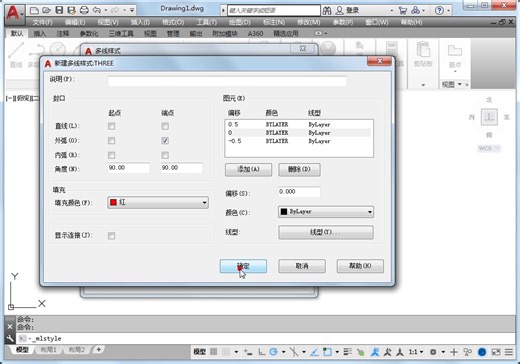520x364 pixels.
Task: Click the Save icon in quick access toolbar
Action: (59, 10)
